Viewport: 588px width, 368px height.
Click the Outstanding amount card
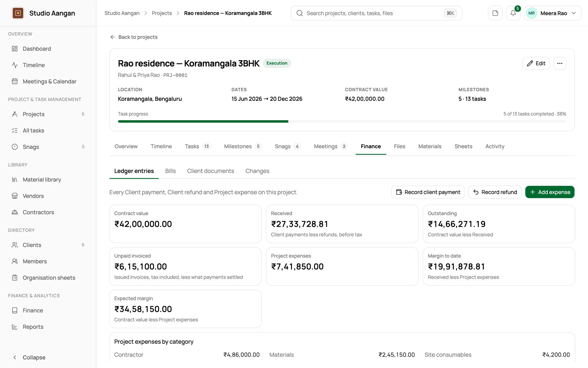[x=499, y=224]
